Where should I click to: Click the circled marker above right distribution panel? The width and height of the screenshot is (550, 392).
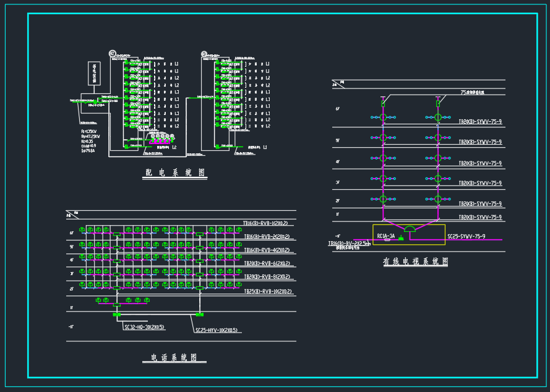[205, 54]
